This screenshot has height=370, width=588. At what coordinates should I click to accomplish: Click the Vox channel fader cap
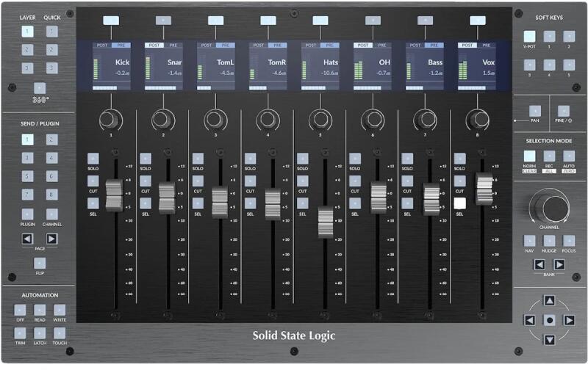click(x=484, y=188)
